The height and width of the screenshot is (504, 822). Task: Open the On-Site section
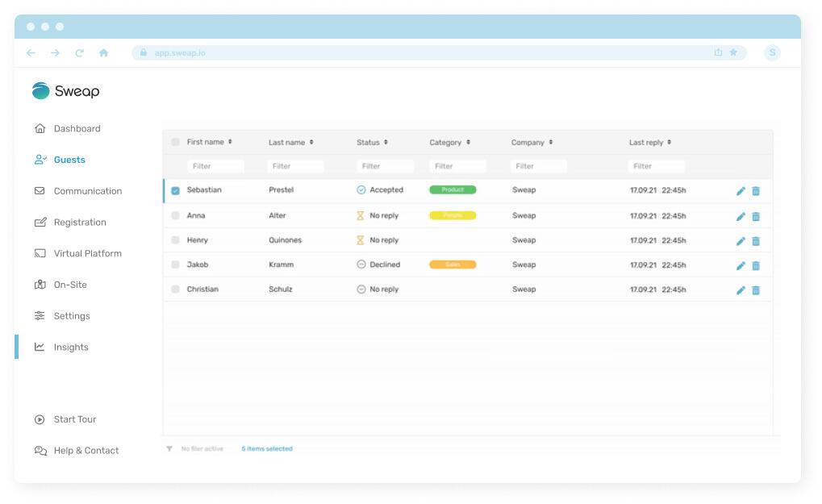point(71,284)
